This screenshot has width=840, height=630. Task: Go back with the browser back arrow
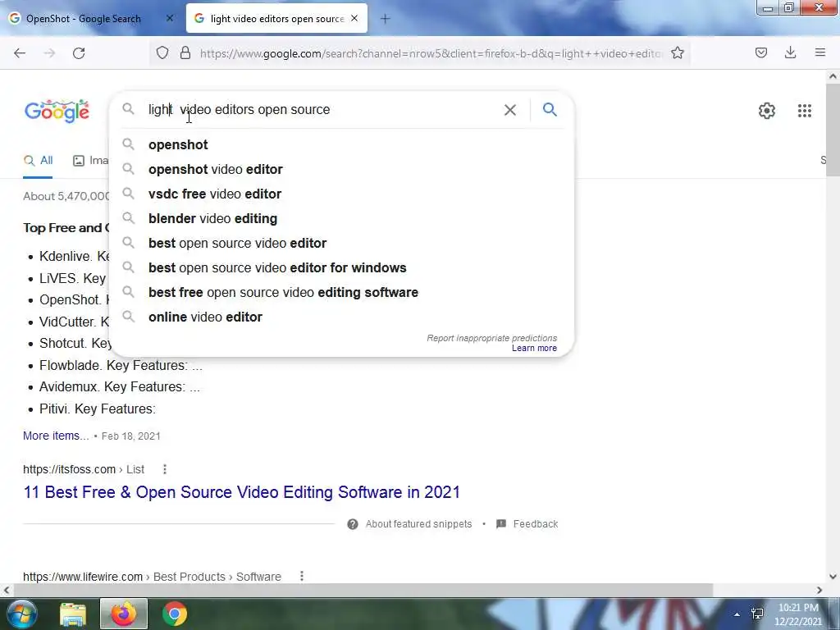pyautogui.click(x=20, y=53)
